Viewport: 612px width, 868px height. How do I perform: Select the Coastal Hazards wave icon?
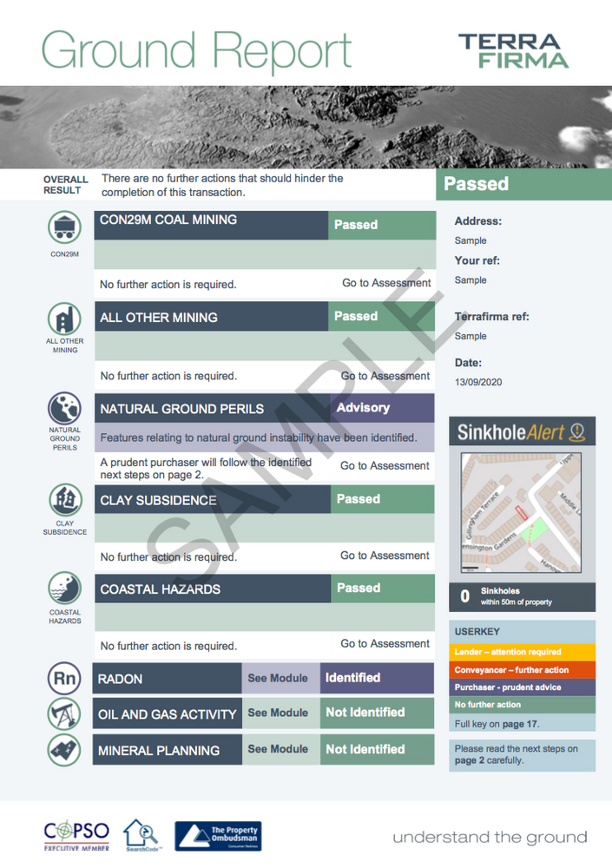coord(64,588)
